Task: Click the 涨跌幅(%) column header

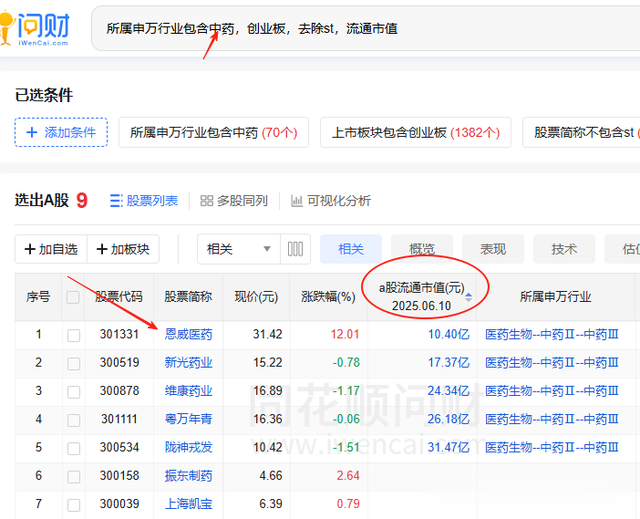Action: click(329, 297)
